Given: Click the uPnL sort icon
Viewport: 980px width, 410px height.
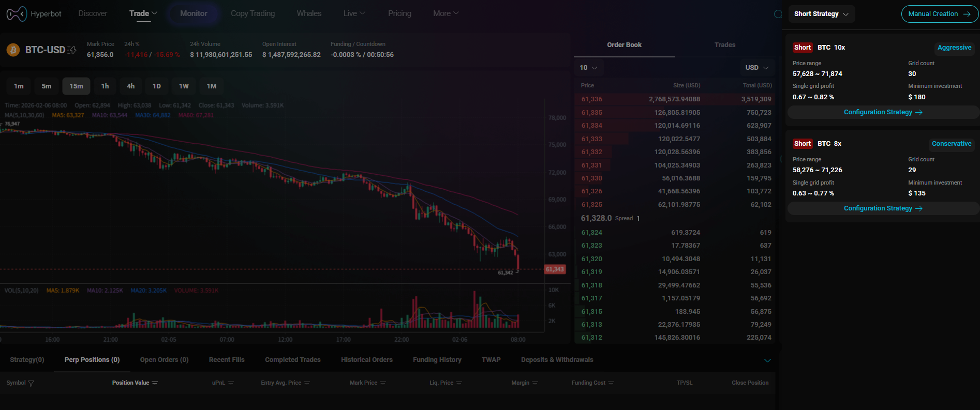Looking at the screenshot, I should 231,383.
